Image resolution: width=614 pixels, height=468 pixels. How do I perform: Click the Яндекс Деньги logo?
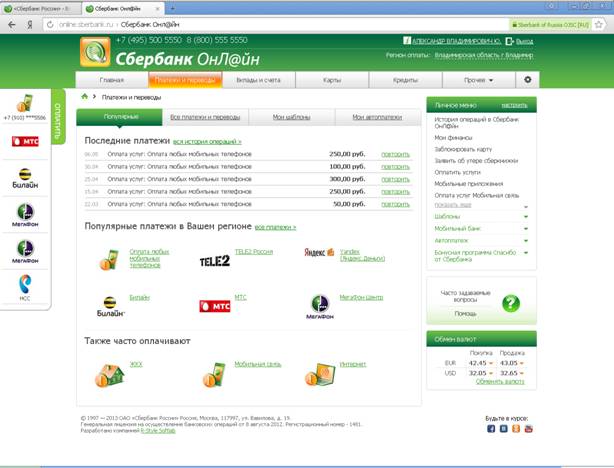point(320,256)
